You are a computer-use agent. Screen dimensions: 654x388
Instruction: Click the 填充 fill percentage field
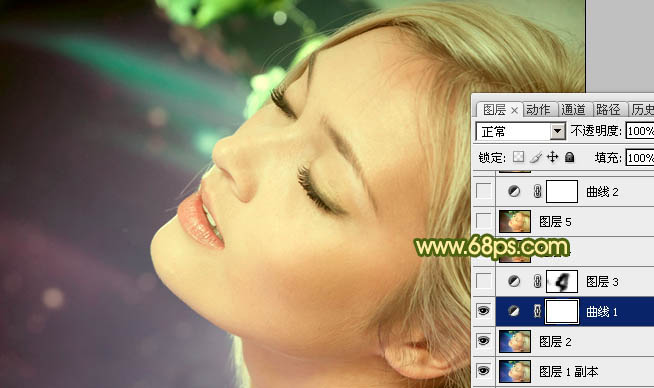tap(640, 158)
